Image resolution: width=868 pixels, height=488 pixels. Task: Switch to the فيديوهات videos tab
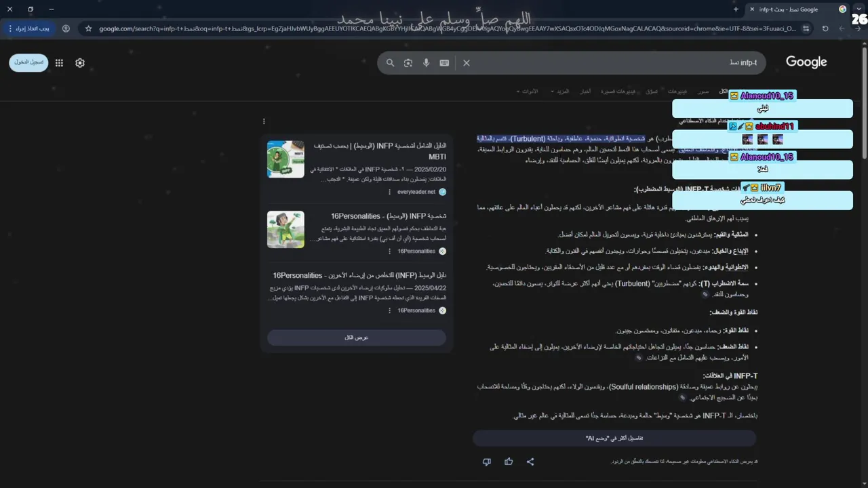click(x=677, y=91)
